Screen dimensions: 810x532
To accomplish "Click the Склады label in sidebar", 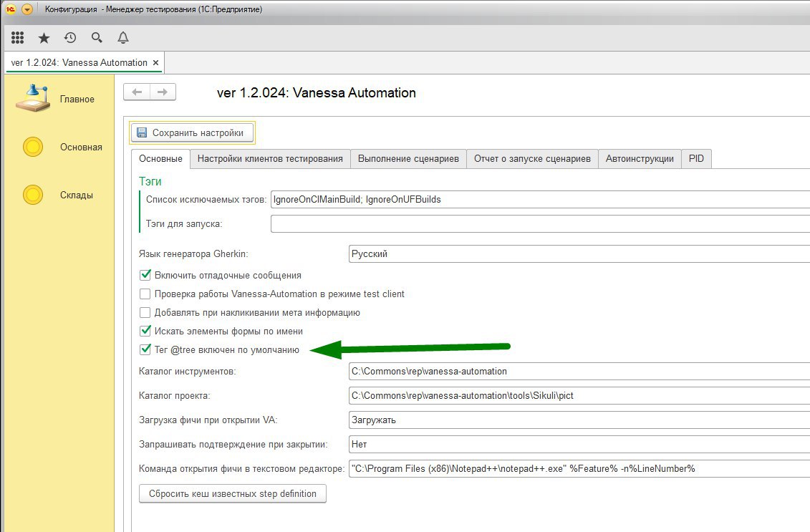I will click(x=77, y=195).
